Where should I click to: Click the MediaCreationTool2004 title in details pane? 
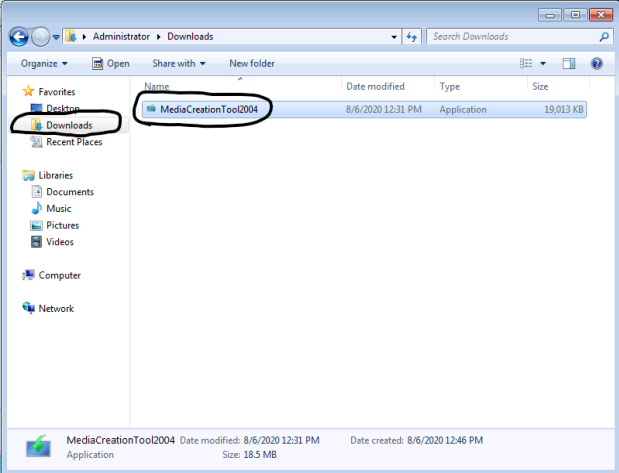pos(120,440)
